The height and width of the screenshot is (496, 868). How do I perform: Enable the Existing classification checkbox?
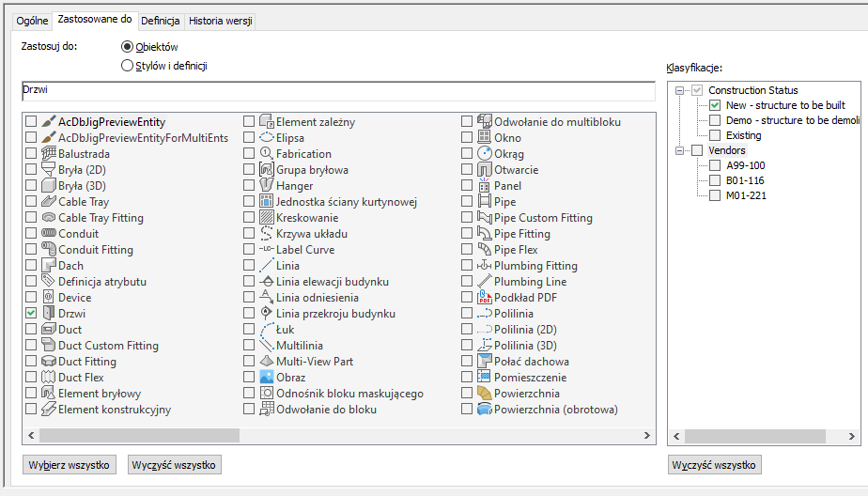coord(716,135)
